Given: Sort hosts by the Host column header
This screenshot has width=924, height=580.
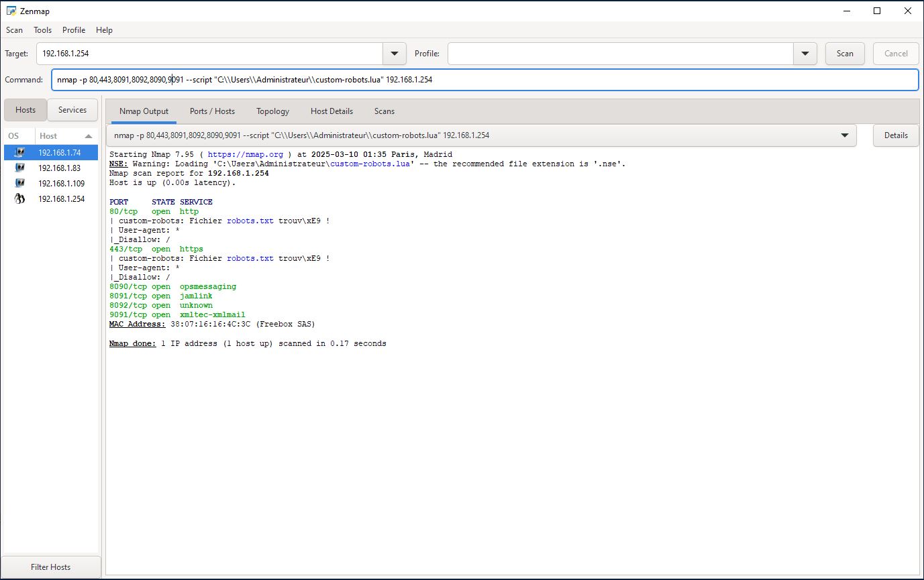Looking at the screenshot, I should tap(66, 136).
